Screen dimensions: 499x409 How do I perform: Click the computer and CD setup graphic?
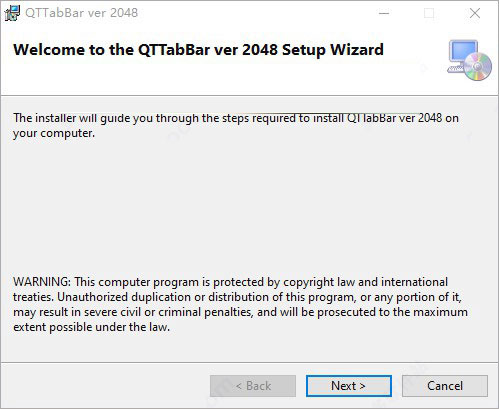click(469, 60)
